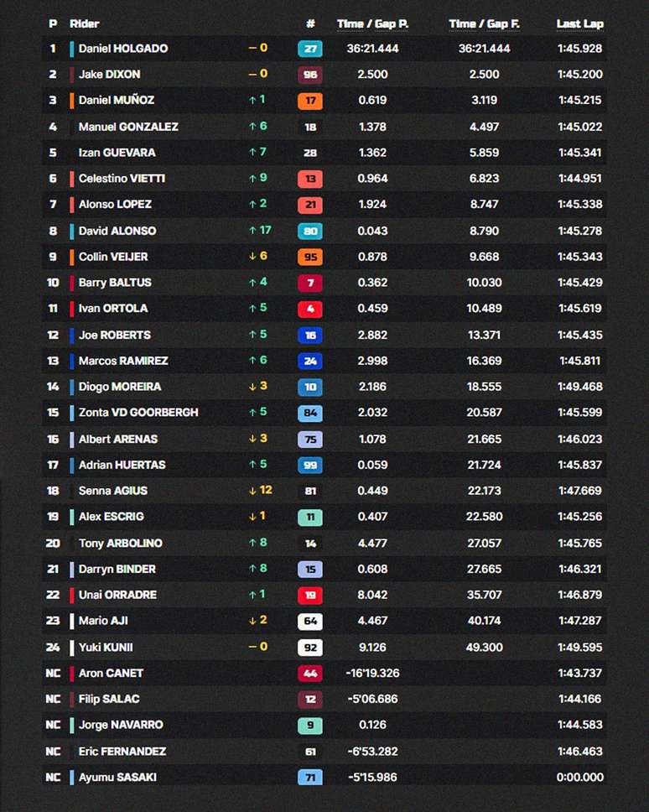Click David ALONSO's number 80 badge
649x812 pixels.
click(310, 231)
